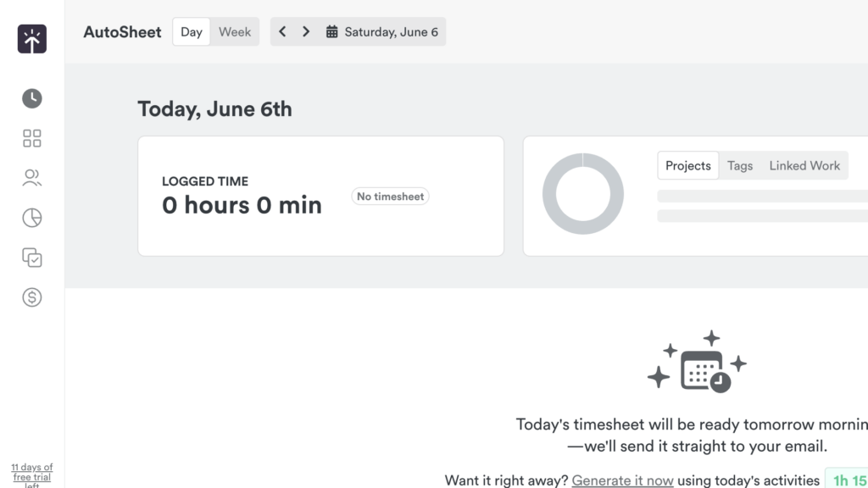Open the clock timesheet sidebar icon
The image size is (868, 488).
tap(32, 98)
